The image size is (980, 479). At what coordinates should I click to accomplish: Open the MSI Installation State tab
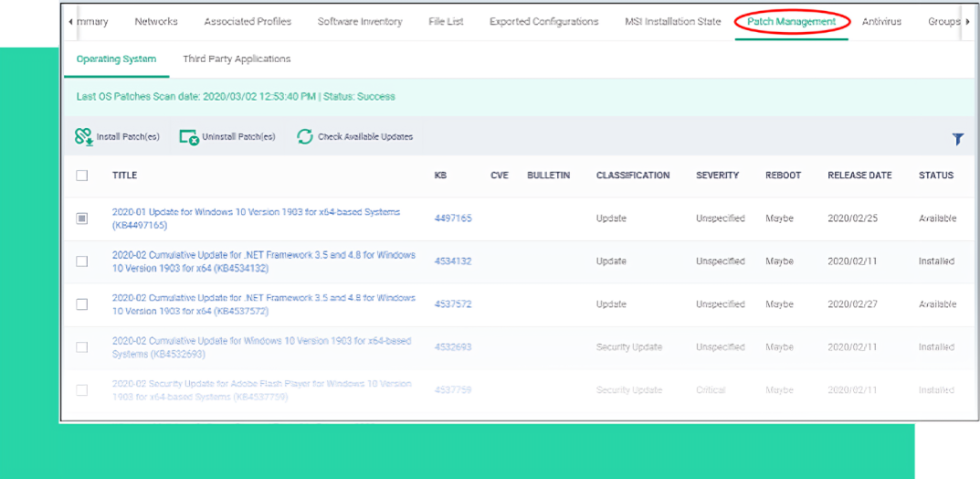point(672,21)
